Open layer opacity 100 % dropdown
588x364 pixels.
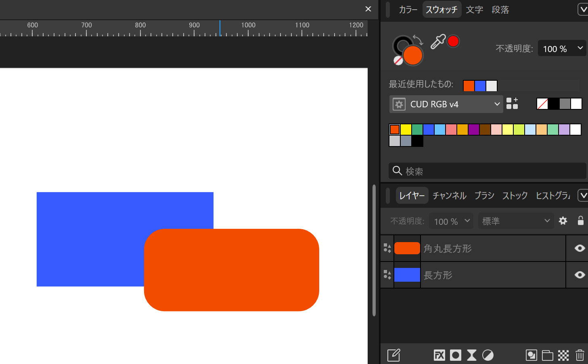click(x=451, y=221)
